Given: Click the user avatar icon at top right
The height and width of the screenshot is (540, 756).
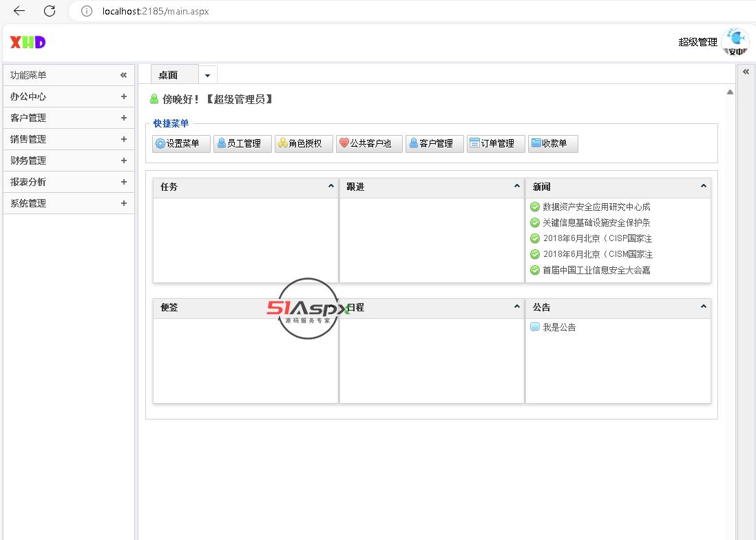Looking at the screenshot, I should click(x=735, y=41).
